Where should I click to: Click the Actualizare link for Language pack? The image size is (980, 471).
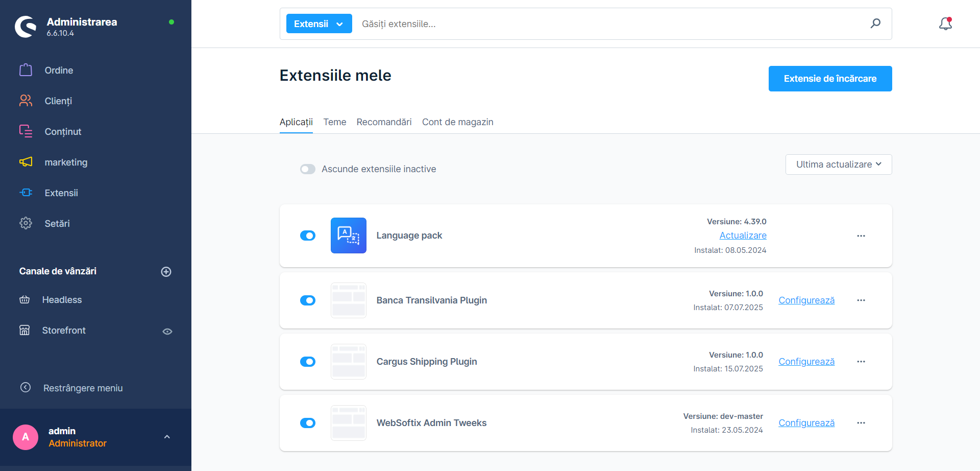tap(743, 235)
